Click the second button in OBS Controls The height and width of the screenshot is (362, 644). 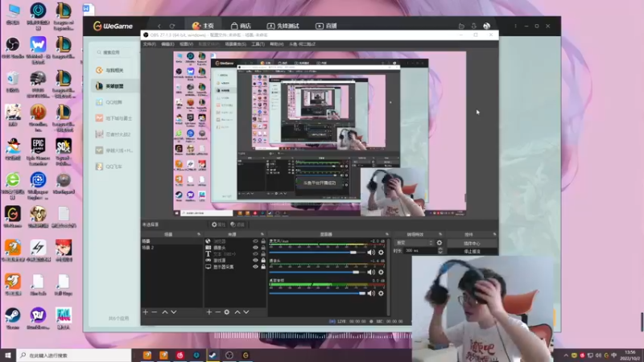coord(472,251)
